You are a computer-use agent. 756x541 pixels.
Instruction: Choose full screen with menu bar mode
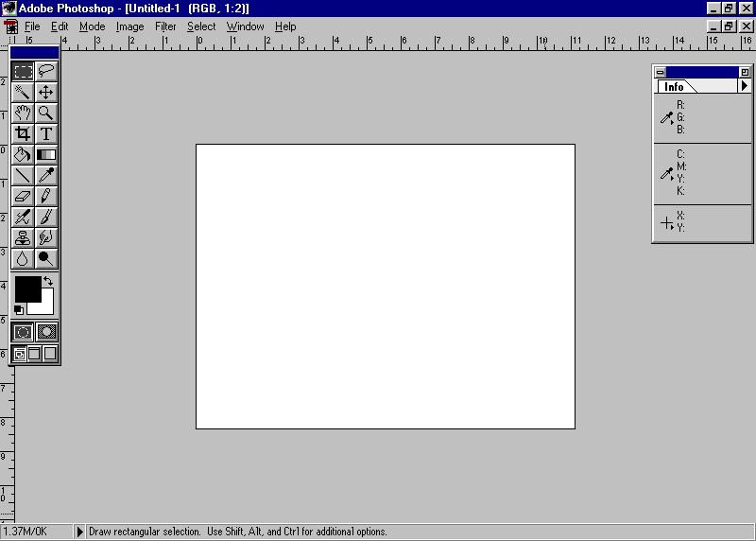coord(34,355)
